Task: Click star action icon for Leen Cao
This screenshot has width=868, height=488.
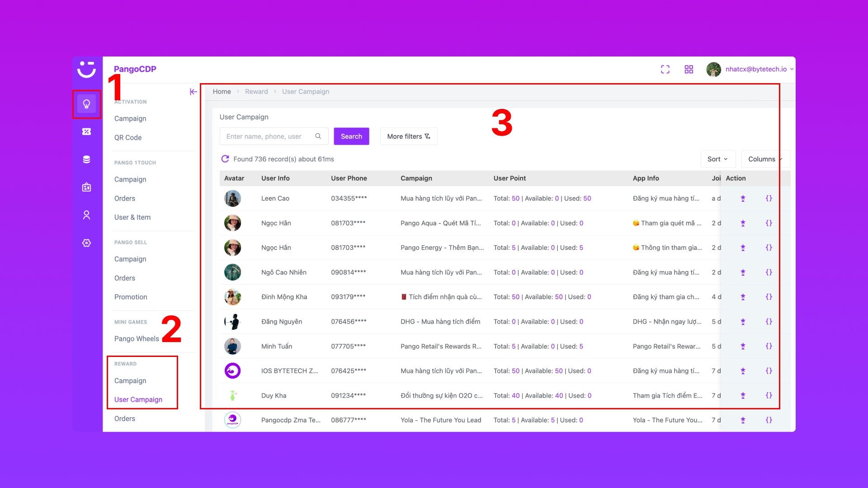Action: [743, 198]
